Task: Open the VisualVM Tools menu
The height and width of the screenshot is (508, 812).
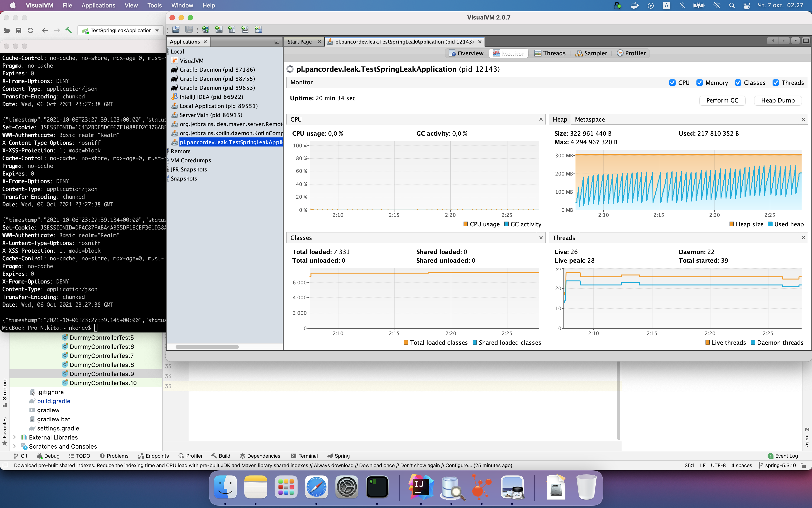Action: point(154,5)
